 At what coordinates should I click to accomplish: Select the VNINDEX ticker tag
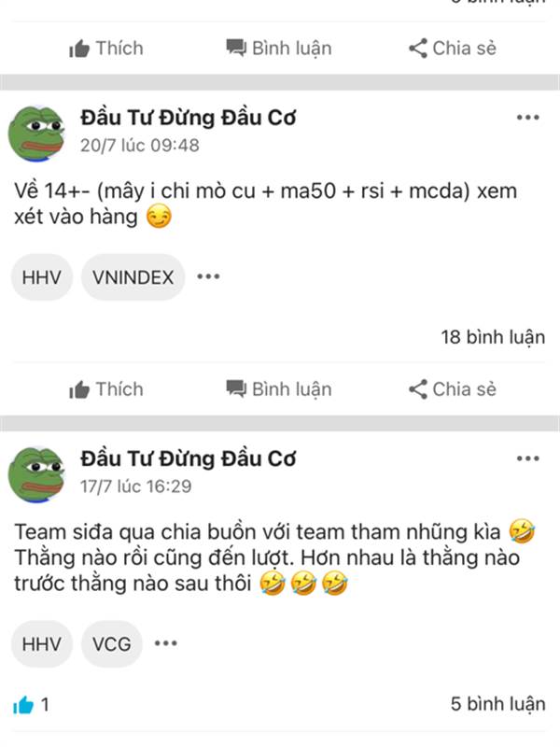pos(133,277)
